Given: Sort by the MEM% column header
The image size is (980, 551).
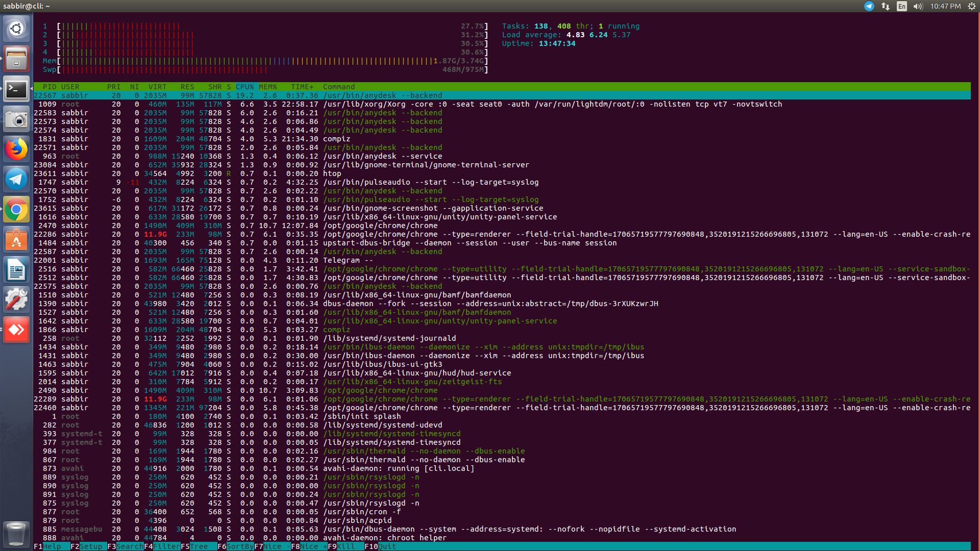Looking at the screenshot, I should (267, 87).
